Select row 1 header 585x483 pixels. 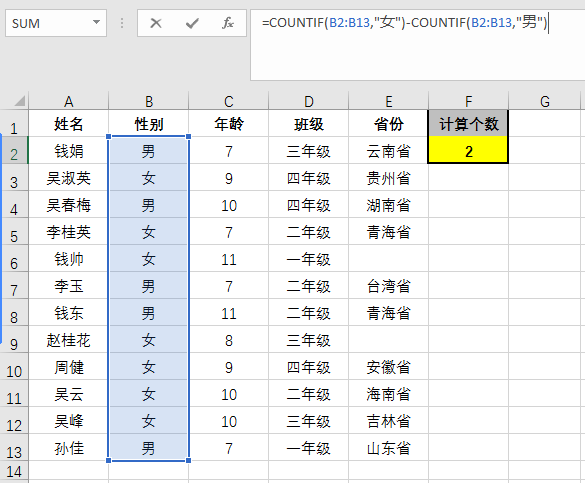(14, 123)
